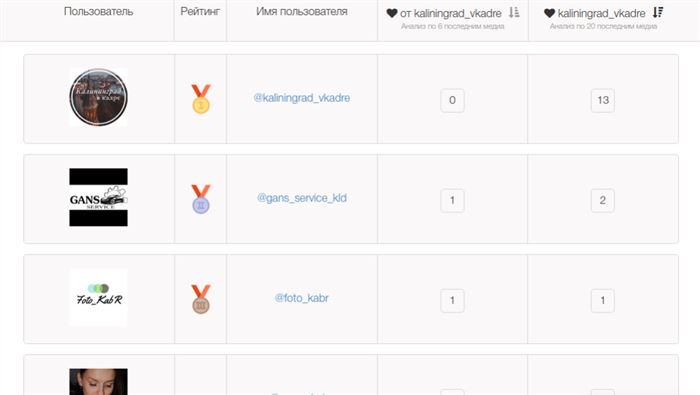
Task: Click the 13 likes count badge
Action: pos(603,100)
